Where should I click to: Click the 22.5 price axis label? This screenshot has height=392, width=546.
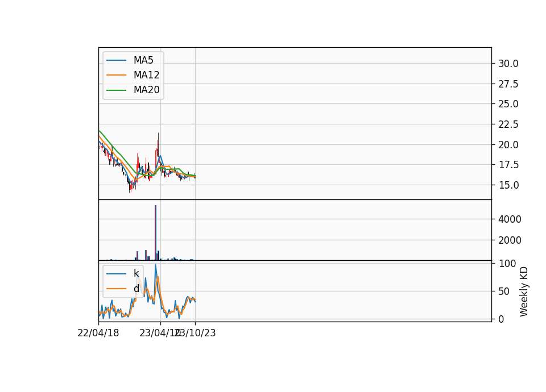508,124
